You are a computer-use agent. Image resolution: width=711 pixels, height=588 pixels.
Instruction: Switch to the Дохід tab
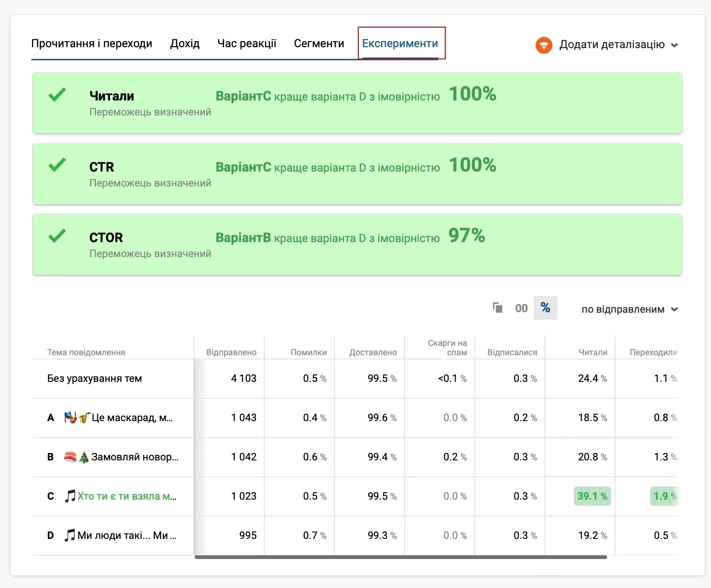click(x=185, y=43)
